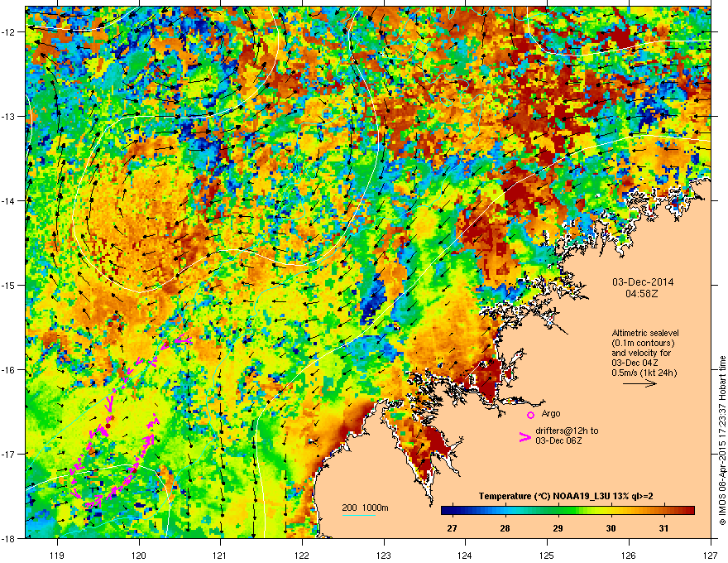The height and width of the screenshot is (563, 728).
Task: Click the latitude axis label -13
Action: [x=8, y=117]
